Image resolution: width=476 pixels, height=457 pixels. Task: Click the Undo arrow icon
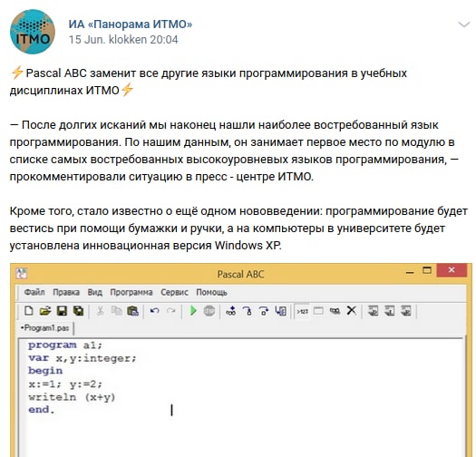pos(155,311)
